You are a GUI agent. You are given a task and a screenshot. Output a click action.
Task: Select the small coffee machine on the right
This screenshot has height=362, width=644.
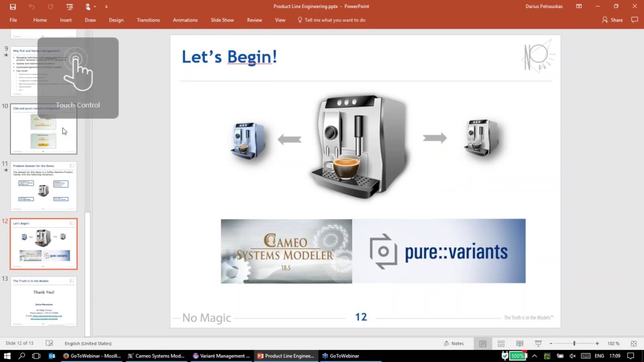click(x=483, y=138)
